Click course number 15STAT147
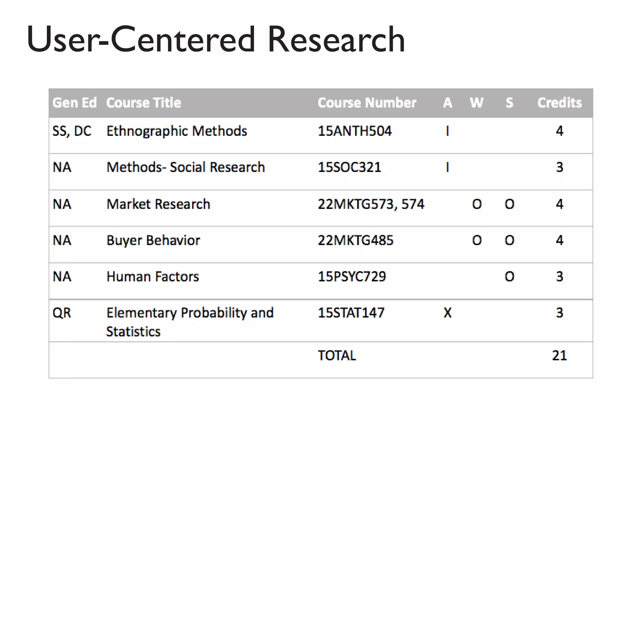644x644 pixels. click(x=351, y=313)
